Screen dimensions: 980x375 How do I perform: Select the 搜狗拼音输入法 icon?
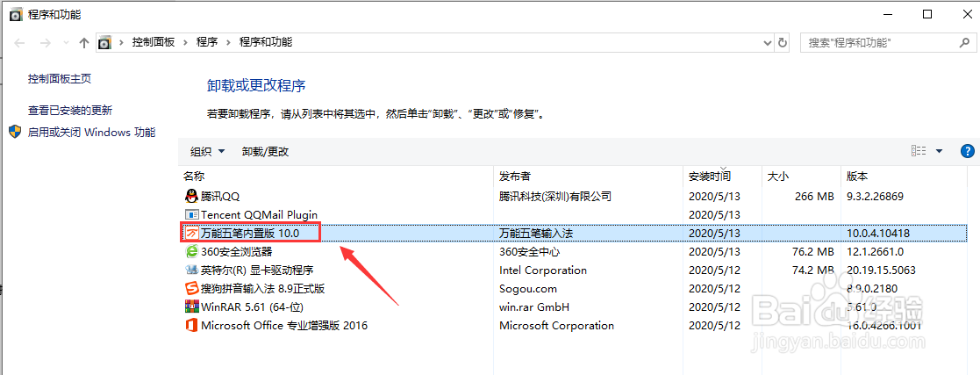coord(192,288)
